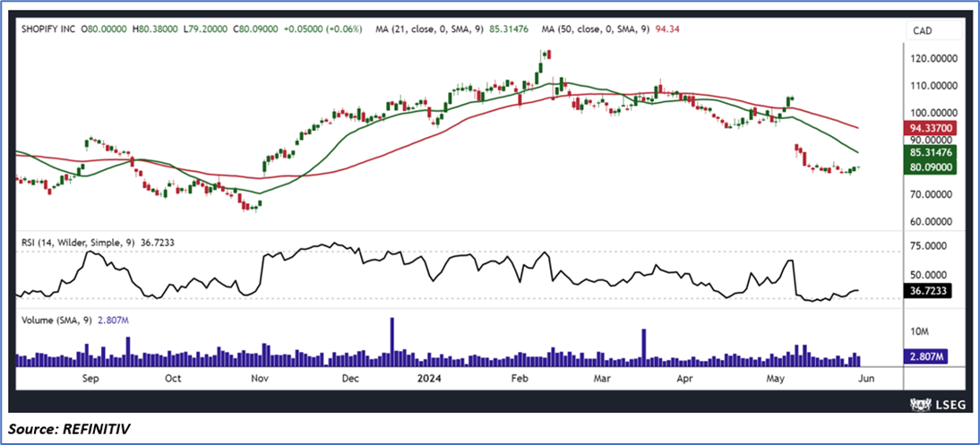Click the H80.38000 high value
980x445 pixels.
pyautogui.click(x=154, y=30)
